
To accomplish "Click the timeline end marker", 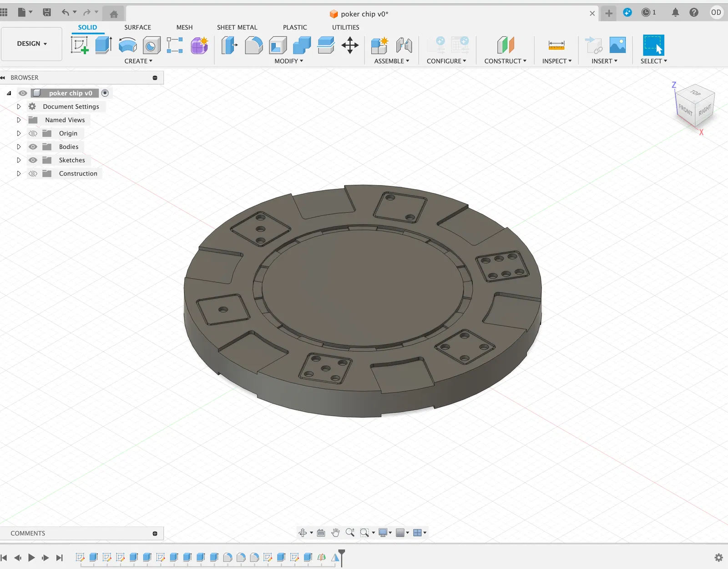I will pyautogui.click(x=342, y=557).
